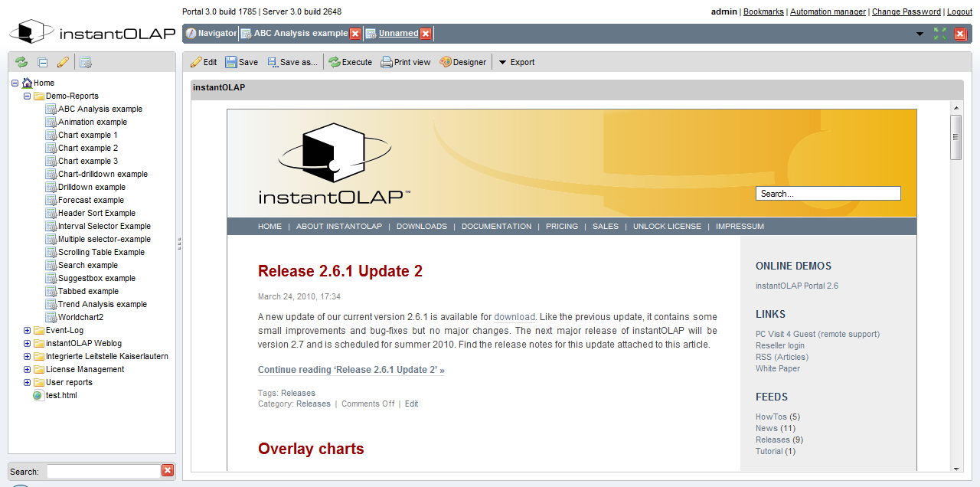The image size is (980, 487).
Task: Click the Event-Log folder icon
Action: (x=39, y=330)
